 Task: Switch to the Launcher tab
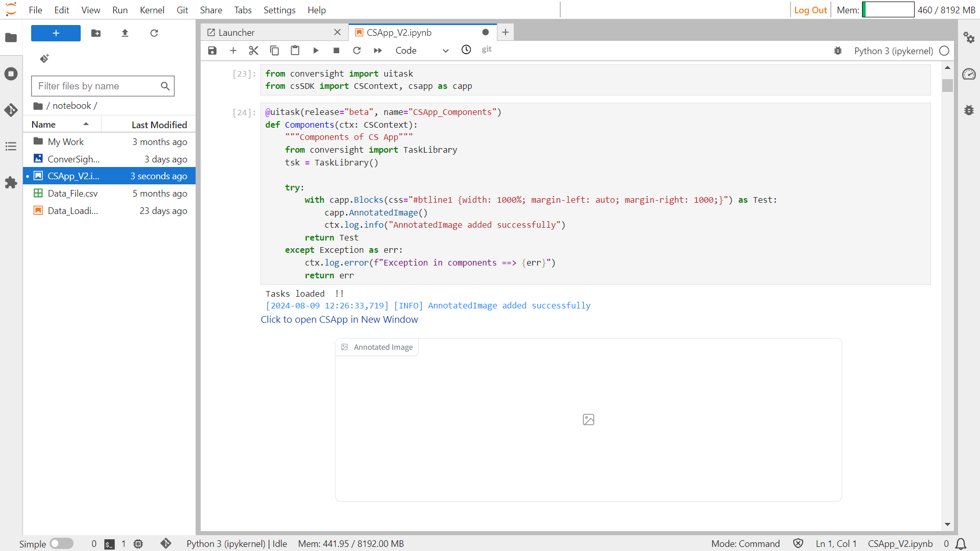236,32
